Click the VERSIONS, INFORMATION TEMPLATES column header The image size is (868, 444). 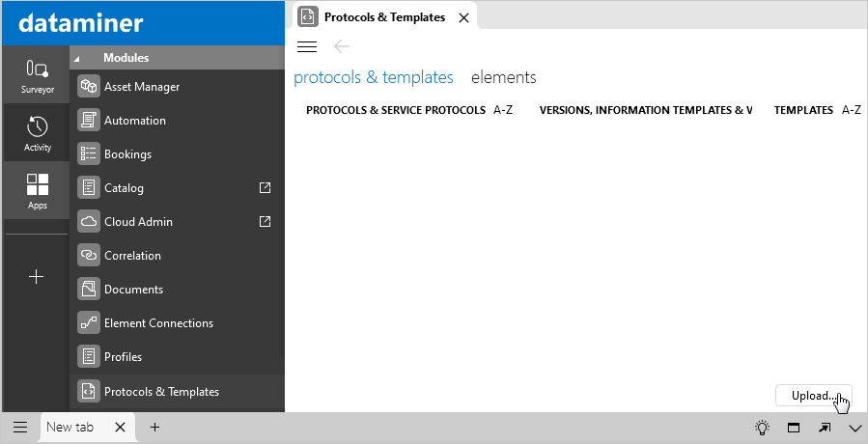click(646, 110)
